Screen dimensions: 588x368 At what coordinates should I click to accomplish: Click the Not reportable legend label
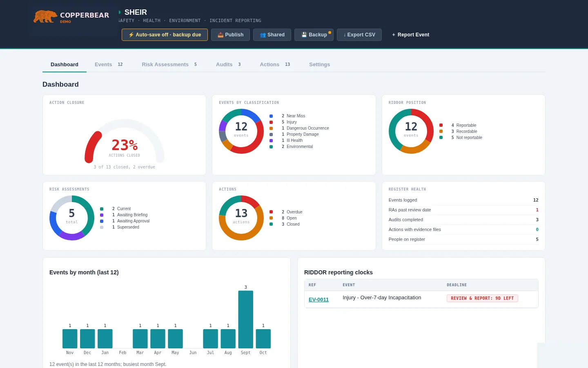469,138
